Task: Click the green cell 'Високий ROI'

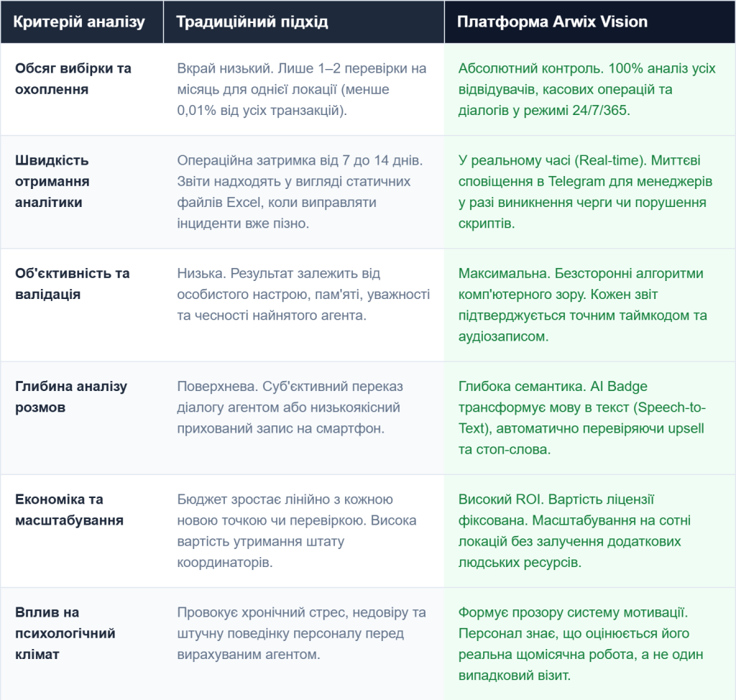Action: click(590, 531)
